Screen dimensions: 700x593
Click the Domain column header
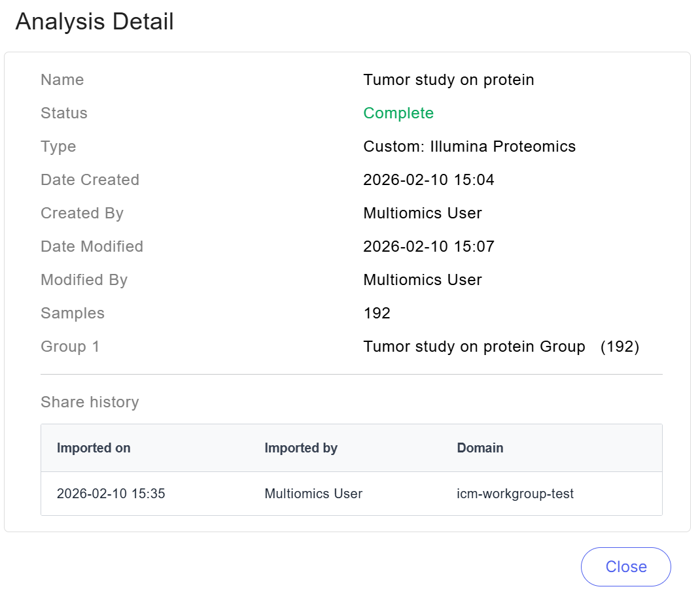point(480,448)
